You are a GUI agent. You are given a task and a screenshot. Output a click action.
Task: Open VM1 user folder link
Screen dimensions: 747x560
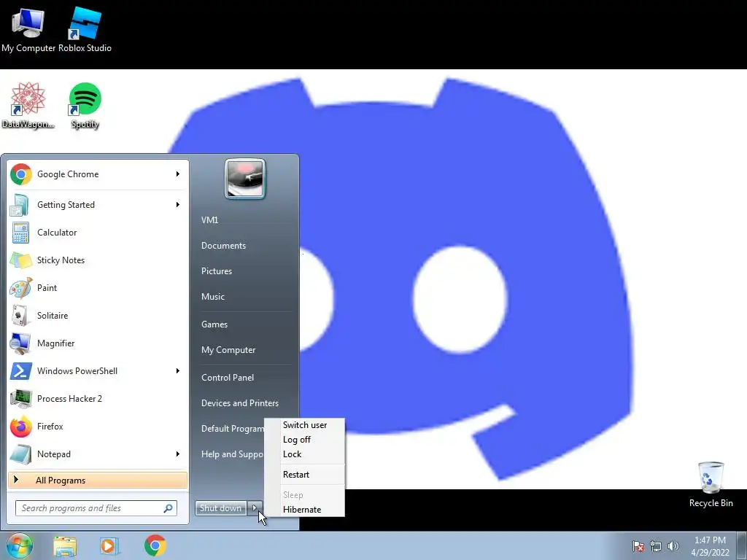209,220
